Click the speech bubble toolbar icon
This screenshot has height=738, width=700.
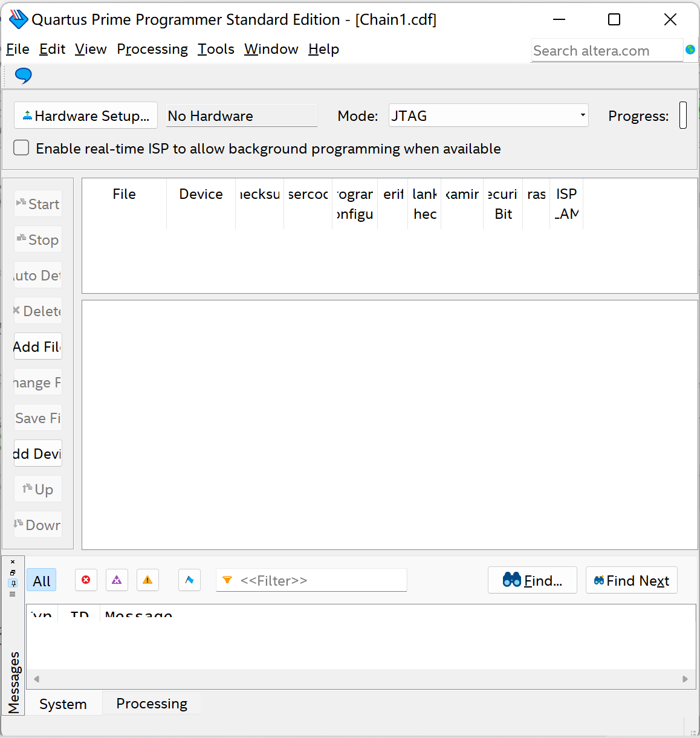(23, 76)
